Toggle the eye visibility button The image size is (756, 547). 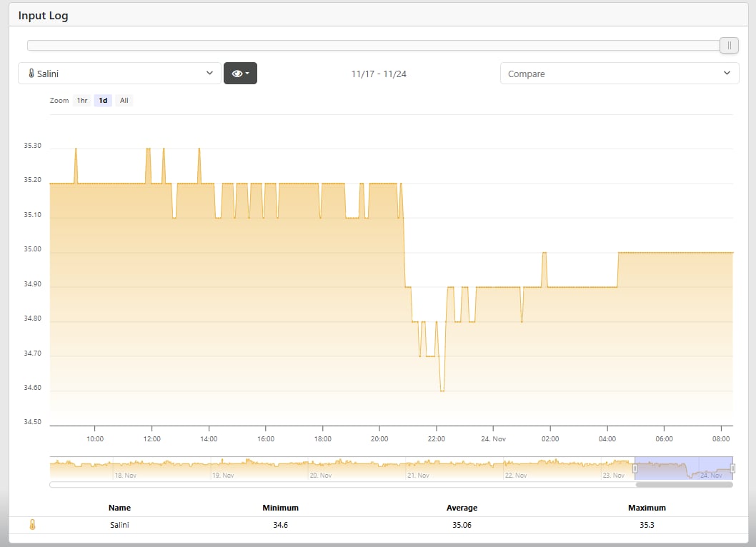pos(237,74)
